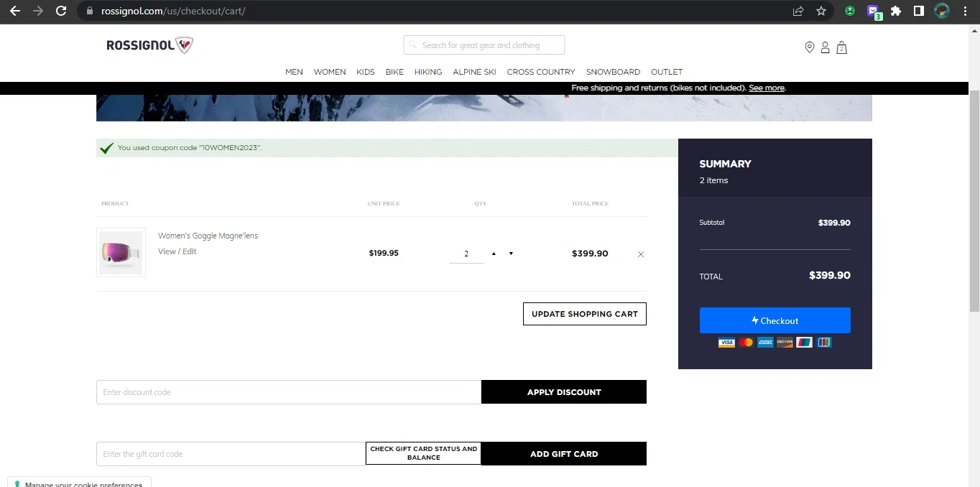Image resolution: width=980 pixels, height=487 pixels.
Task: Increase goggle quantity with up arrow
Action: click(x=494, y=254)
